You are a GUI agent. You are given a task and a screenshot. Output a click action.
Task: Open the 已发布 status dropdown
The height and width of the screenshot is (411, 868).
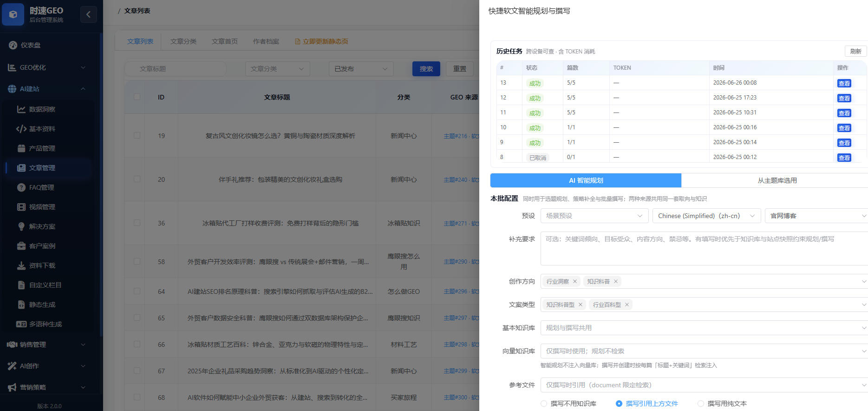(361, 69)
